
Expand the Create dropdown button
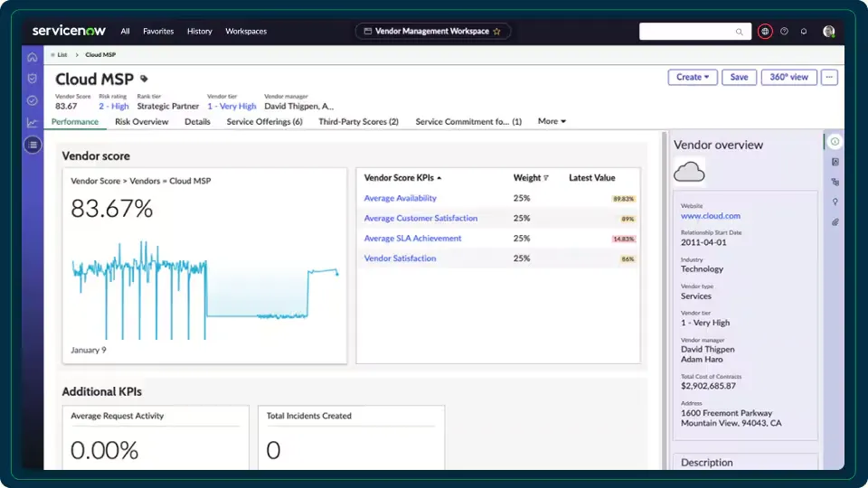[x=693, y=78]
